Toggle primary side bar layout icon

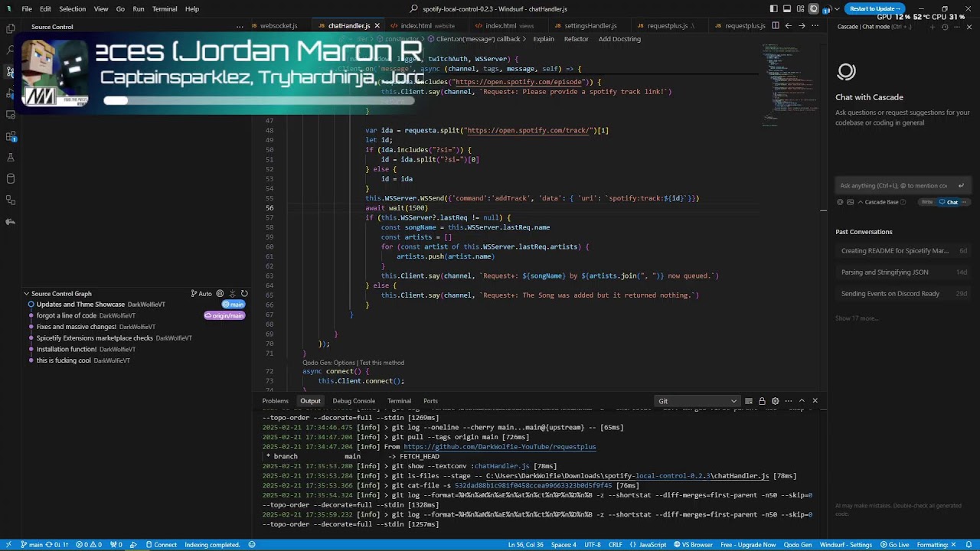[x=773, y=9]
